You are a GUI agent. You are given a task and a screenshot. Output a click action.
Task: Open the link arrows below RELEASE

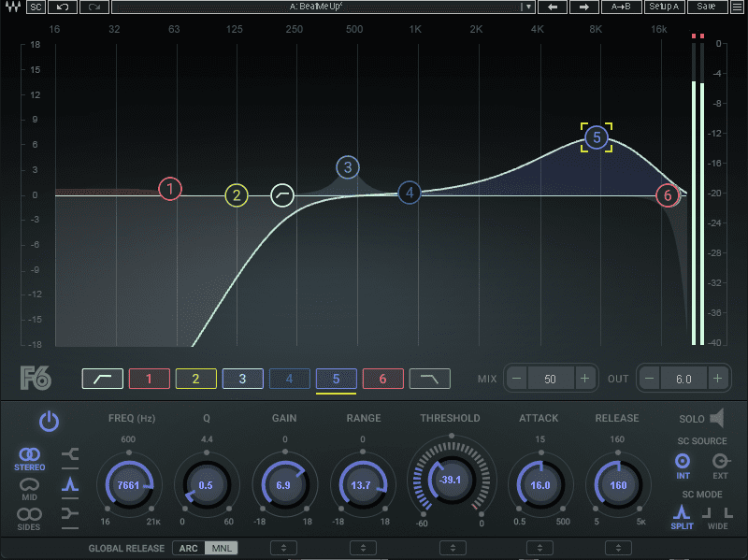coord(618,548)
